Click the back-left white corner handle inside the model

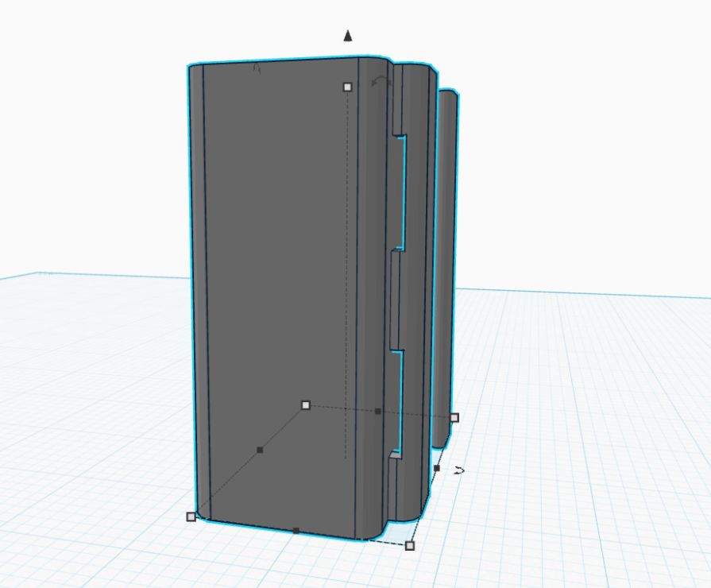click(x=306, y=405)
